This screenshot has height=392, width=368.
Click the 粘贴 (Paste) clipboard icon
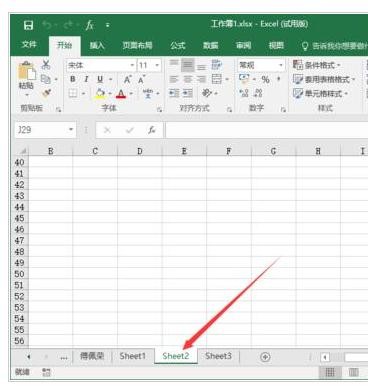(x=26, y=71)
